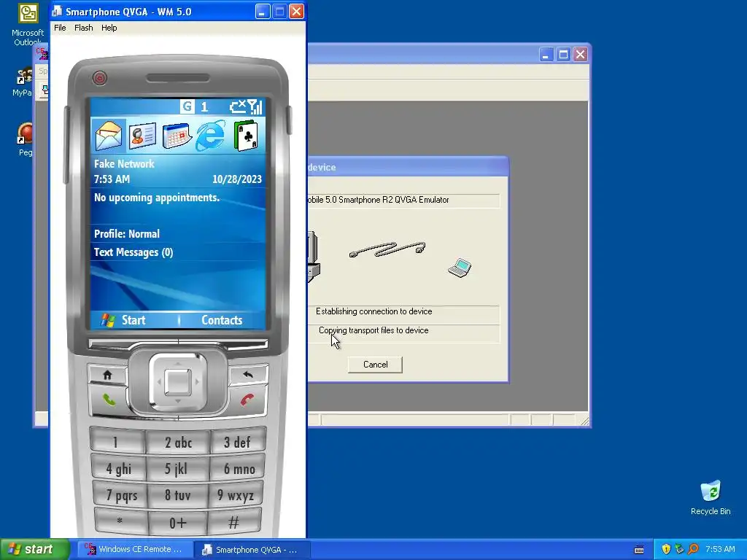
Task: Click the signal strength indicator on phone
Action: (255, 106)
